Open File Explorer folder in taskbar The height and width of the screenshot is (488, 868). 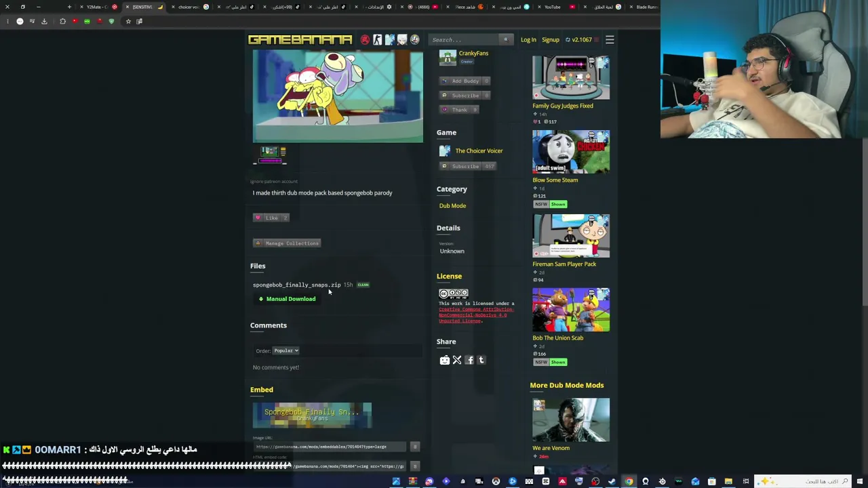pos(728,482)
